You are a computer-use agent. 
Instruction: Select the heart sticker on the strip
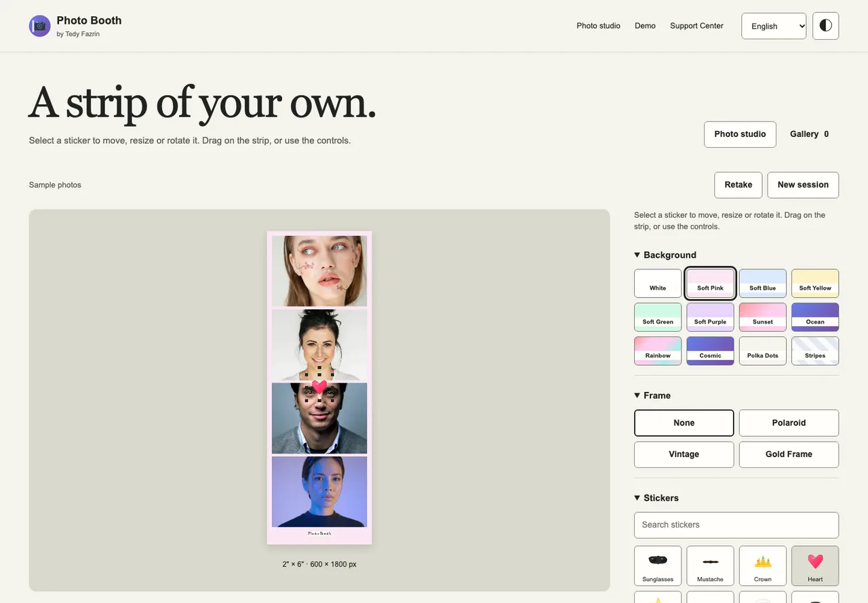319,387
